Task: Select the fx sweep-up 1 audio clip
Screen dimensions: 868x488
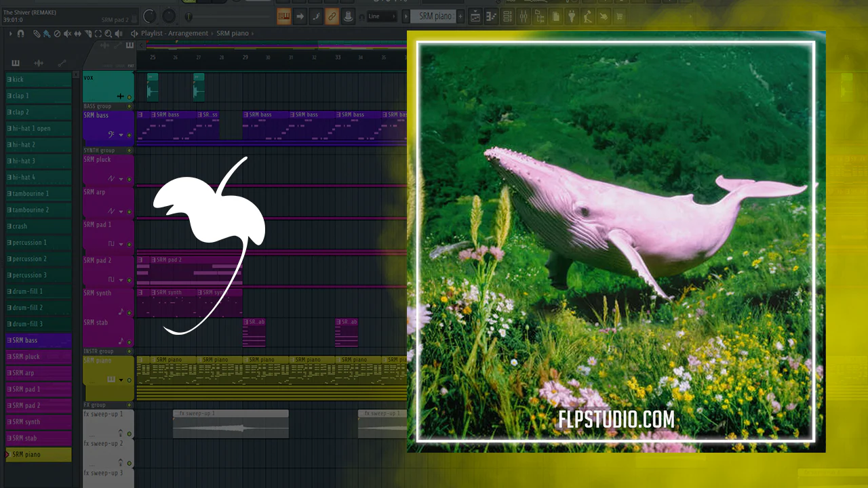Action: coord(231,424)
